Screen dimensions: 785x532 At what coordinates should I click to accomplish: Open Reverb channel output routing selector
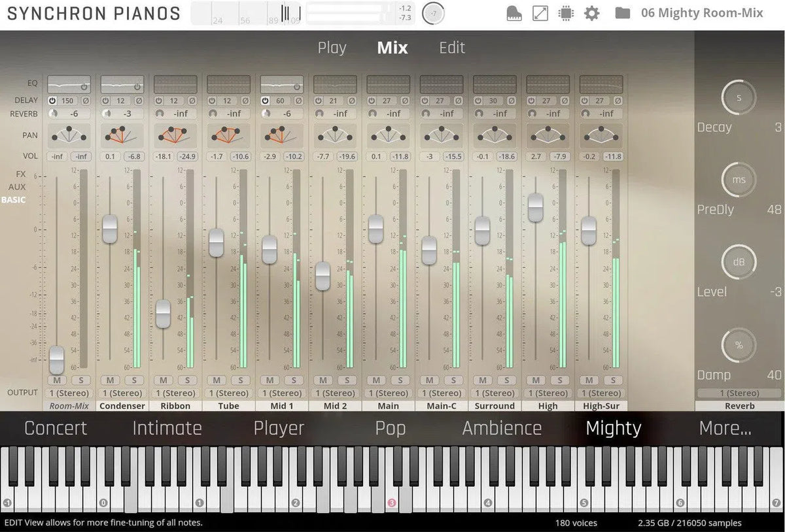pos(739,393)
